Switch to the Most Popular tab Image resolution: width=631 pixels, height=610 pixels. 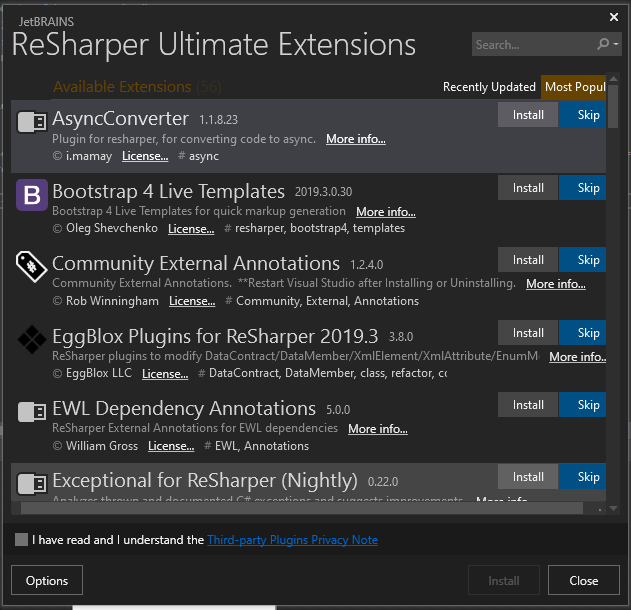point(575,87)
